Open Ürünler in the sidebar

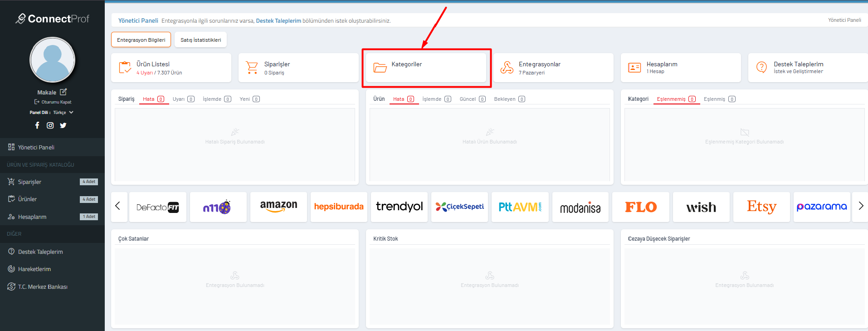point(52,199)
